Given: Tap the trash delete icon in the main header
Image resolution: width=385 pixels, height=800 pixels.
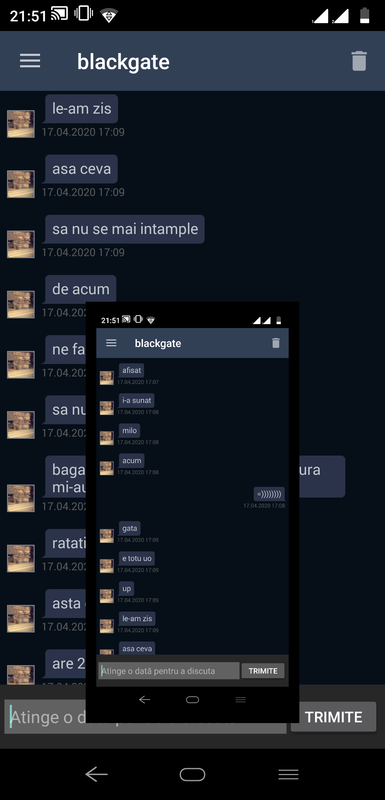Looking at the screenshot, I should (359, 61).
